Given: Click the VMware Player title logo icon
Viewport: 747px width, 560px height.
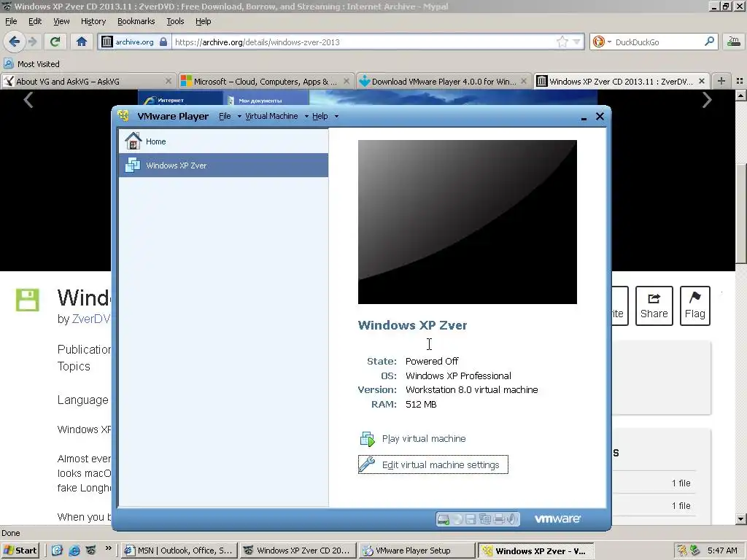Looking at the screenshot, I should pyautogui.click(x=123, y=116).
